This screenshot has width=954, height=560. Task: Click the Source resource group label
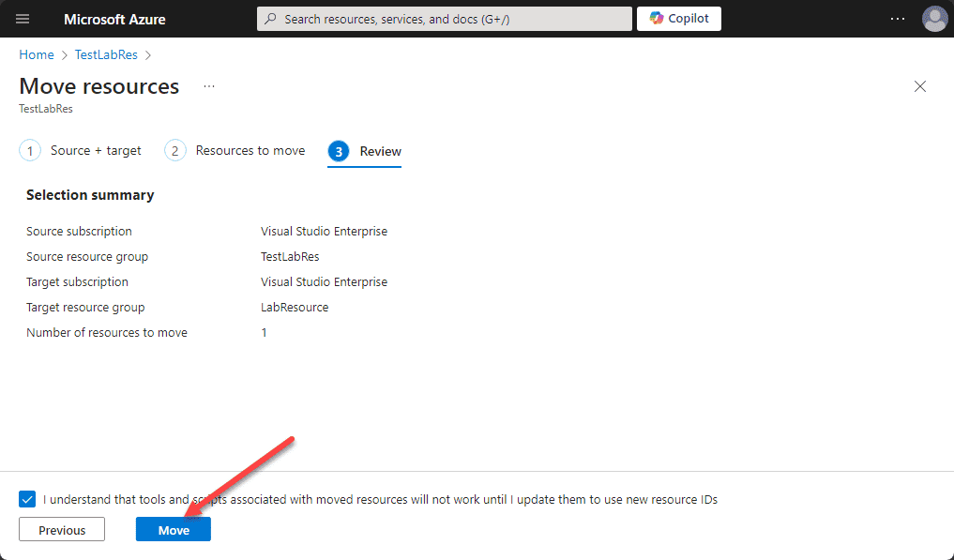(87, 257)
